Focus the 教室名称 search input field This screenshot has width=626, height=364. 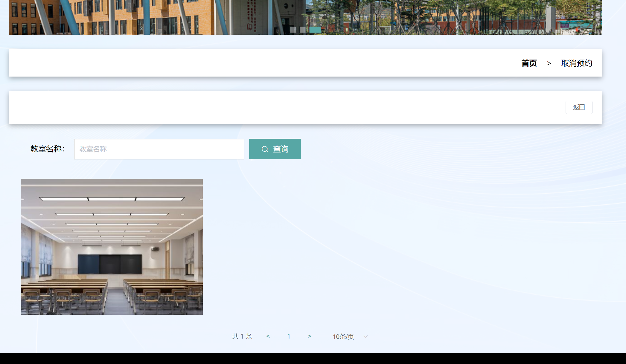click(x=159, y=149)
